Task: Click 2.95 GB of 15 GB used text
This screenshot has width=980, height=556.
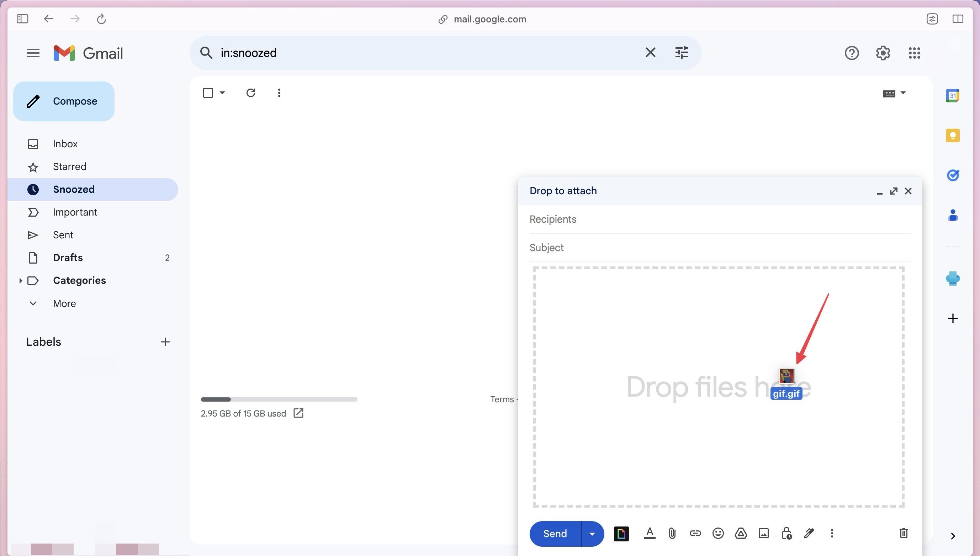Action: click(x=243, y=414)
